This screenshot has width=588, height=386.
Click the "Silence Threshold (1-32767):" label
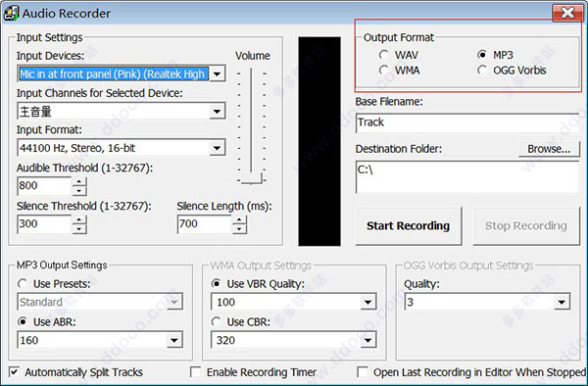84,206
